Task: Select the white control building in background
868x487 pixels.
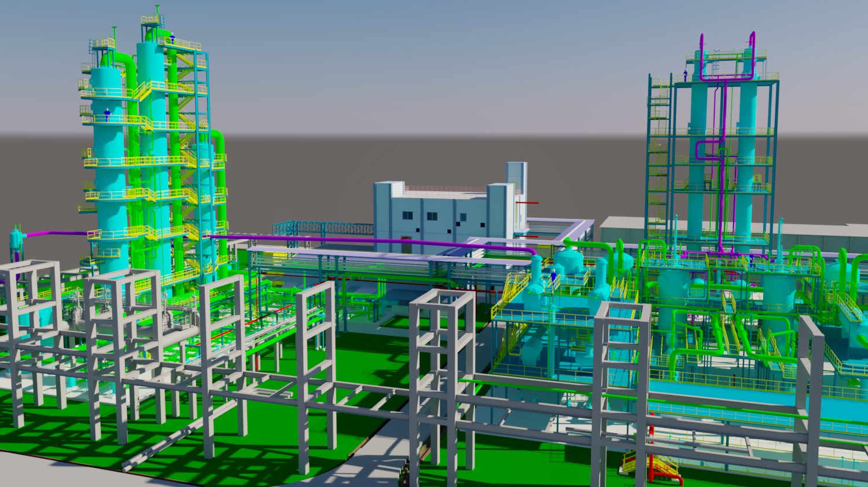Action: [x=450, y=208]
